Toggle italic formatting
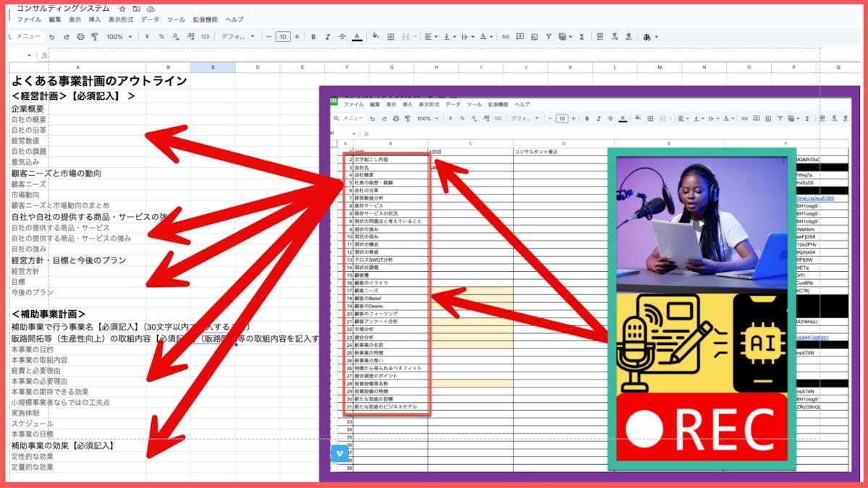Image resolution: width=868 pixels, height=488 pixels. tap(328, 36)
